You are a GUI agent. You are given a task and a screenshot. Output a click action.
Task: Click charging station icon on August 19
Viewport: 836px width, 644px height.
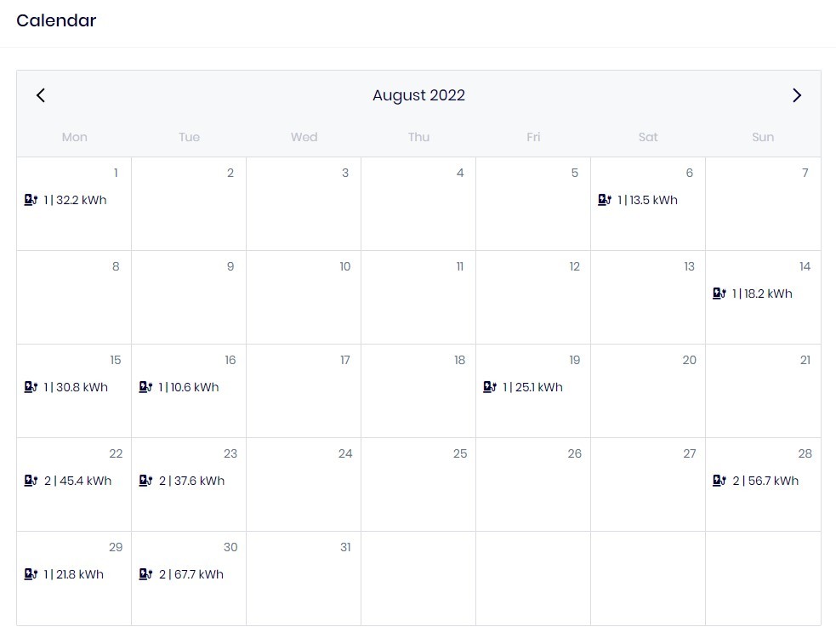click(x=490, y=387)
